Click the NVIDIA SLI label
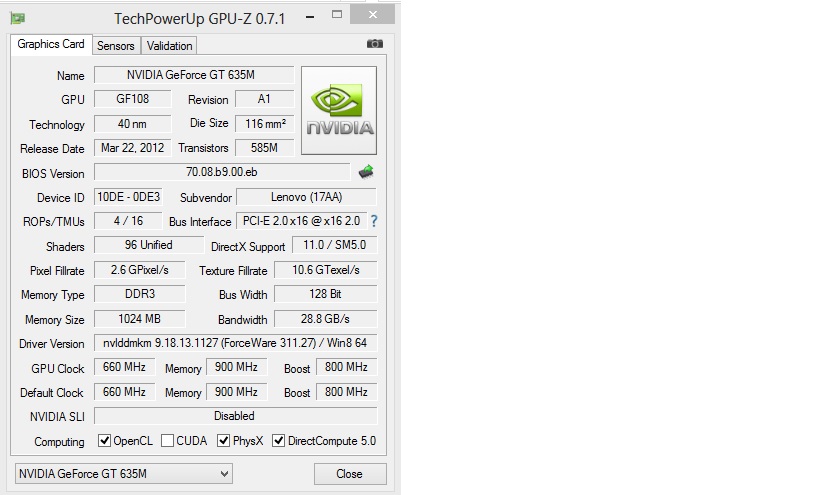This screenshot has width=819, height=495. [x=57, y=417]
